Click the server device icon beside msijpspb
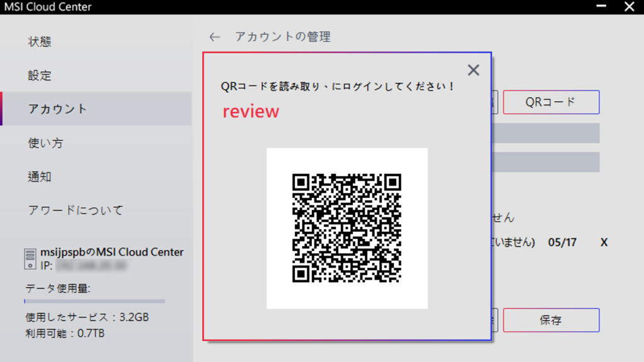Screen dimensions: 644x362 pos(30,259)
